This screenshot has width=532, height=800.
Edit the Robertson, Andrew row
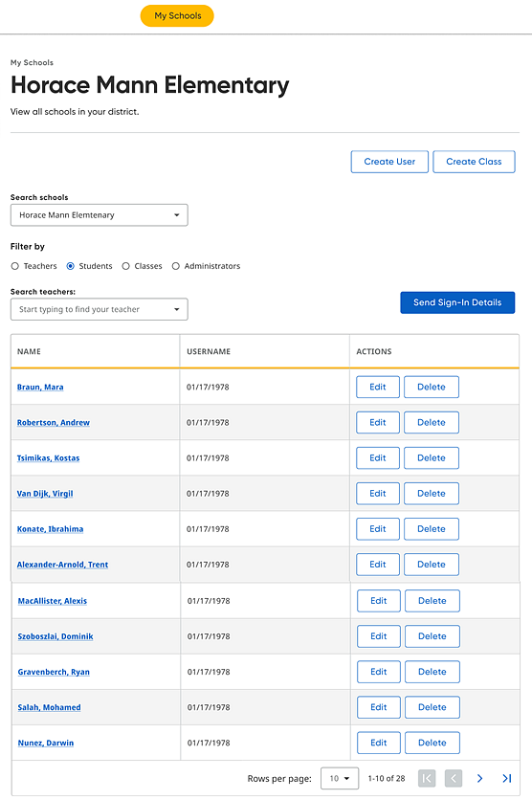point(378,422)
